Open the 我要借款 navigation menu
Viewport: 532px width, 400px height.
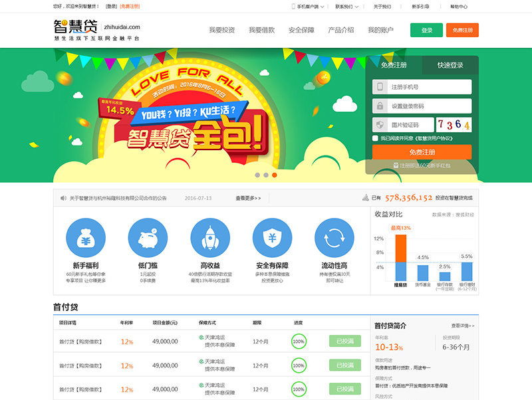point(261,30)
